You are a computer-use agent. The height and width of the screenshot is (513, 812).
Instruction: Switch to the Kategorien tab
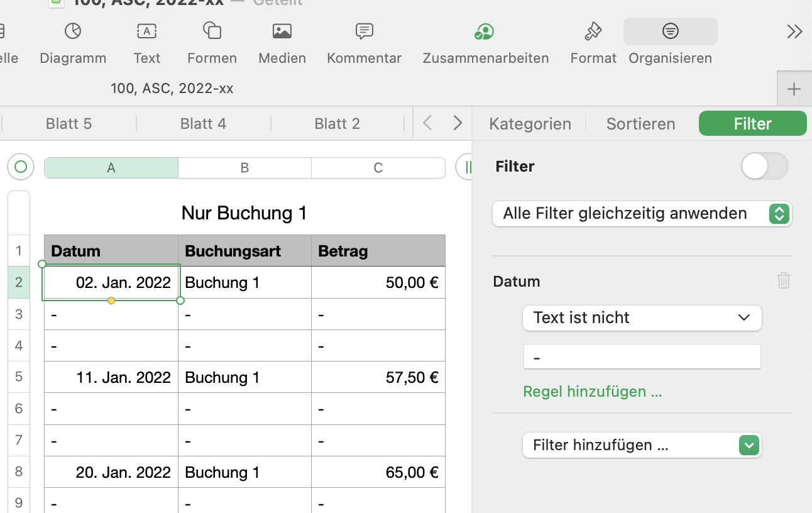pyautogui.click(x=530, y=124)
